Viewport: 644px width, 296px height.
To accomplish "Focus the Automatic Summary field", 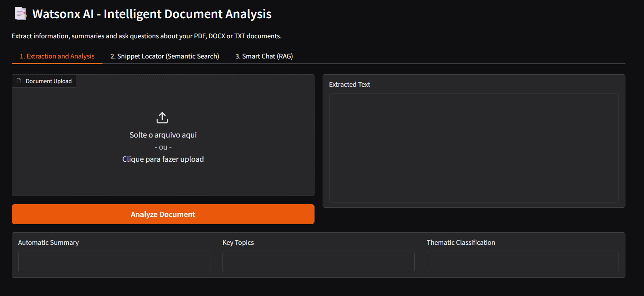I will 114,262.
